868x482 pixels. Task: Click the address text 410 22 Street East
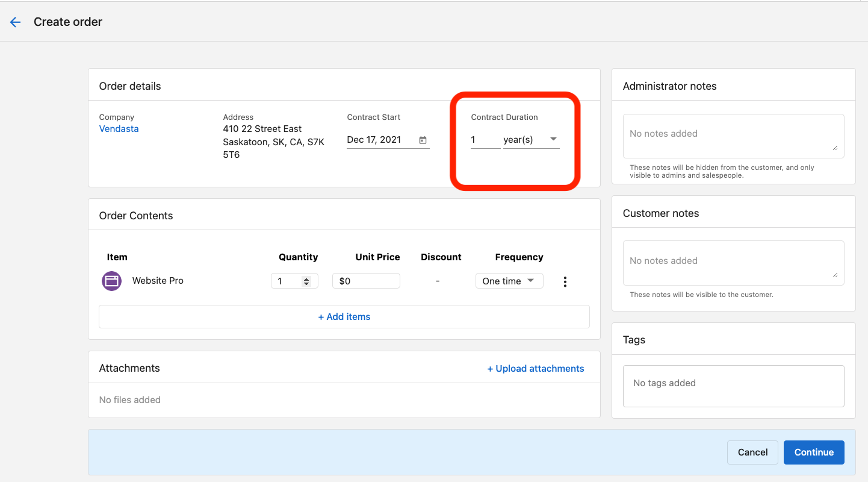point(262,129)
